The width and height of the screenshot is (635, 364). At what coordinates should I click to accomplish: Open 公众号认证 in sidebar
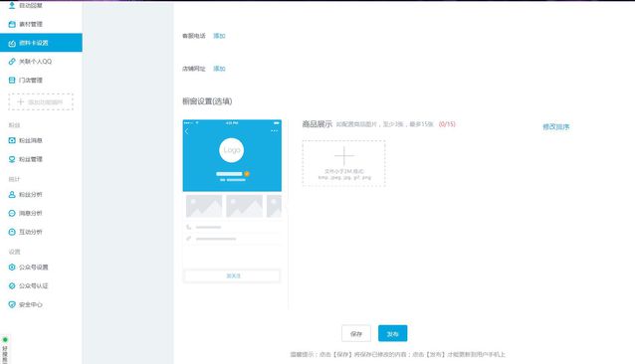(x=34, y=285)
